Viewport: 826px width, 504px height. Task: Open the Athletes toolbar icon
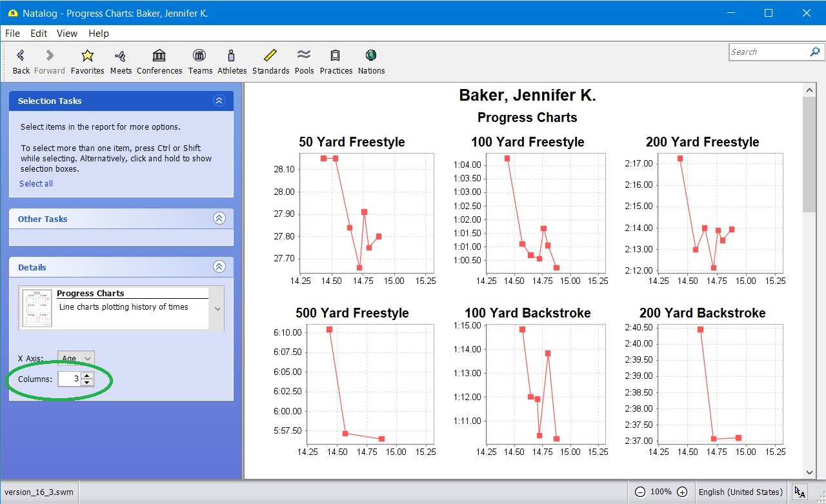(232, 56)
